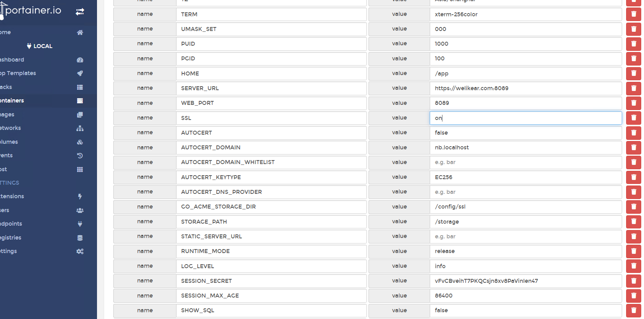Viewport: 644px width, 319px height.
Task: Focus the WEB_PORT value input
Action: coord(525,103)
